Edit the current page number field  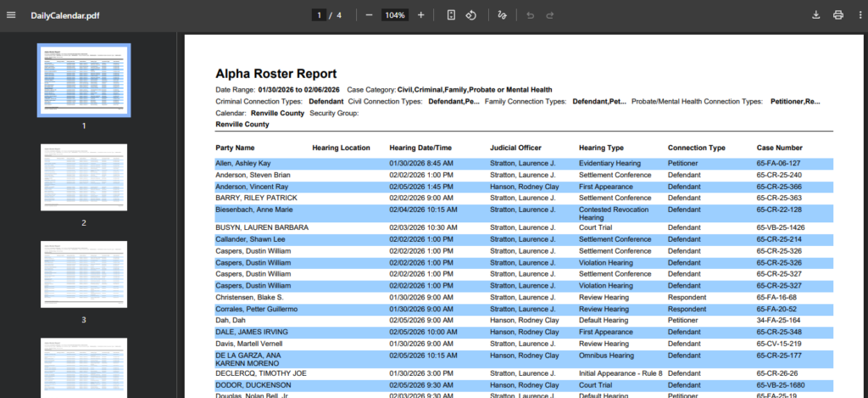[319, 15]
